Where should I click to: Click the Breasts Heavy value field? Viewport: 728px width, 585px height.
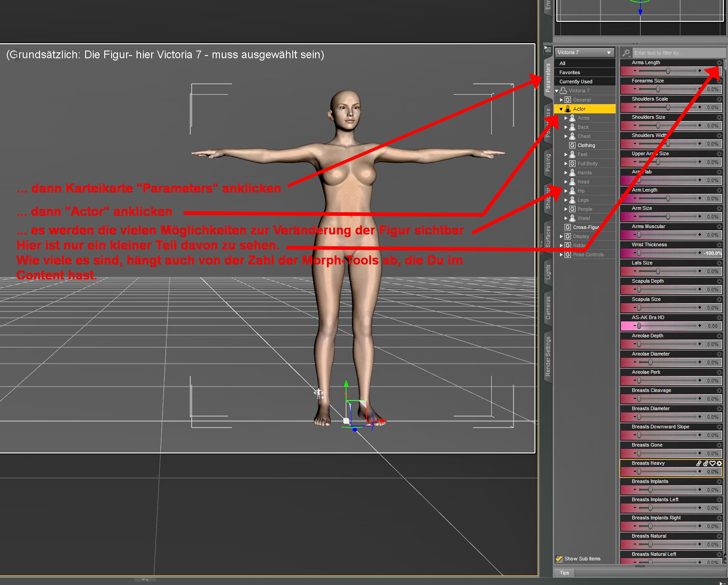click(x=713, y=472)
